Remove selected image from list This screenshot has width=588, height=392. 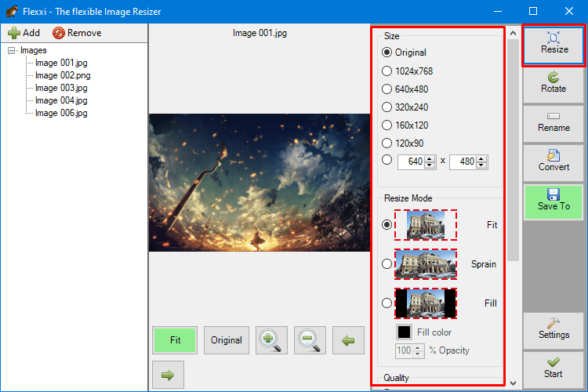[77, 33]
